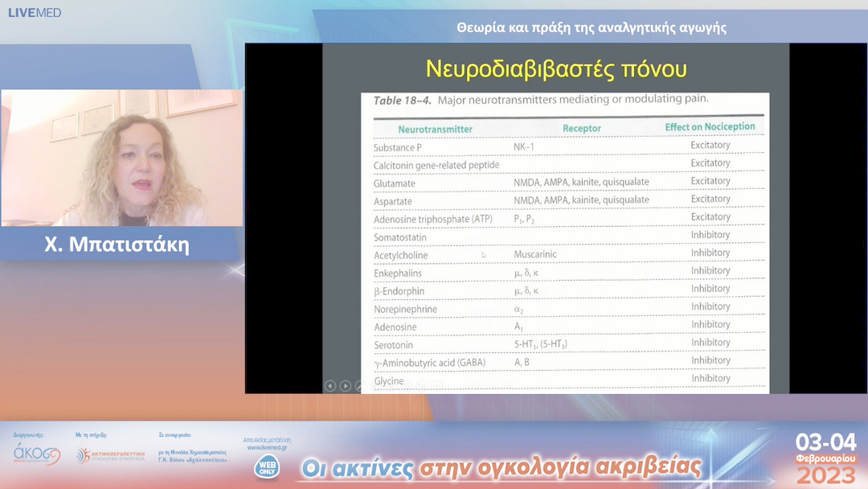The width and height of the screenshot is (868, 489).
Task: Click the session title Θεωρία και πράξη
Action: coord(592,27)
